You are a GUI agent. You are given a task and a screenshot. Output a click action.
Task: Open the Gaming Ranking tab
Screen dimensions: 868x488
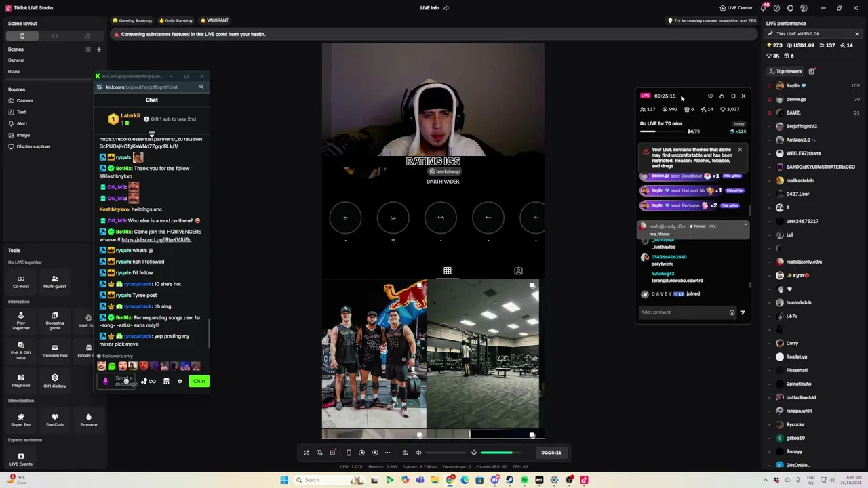click(132, 20)
